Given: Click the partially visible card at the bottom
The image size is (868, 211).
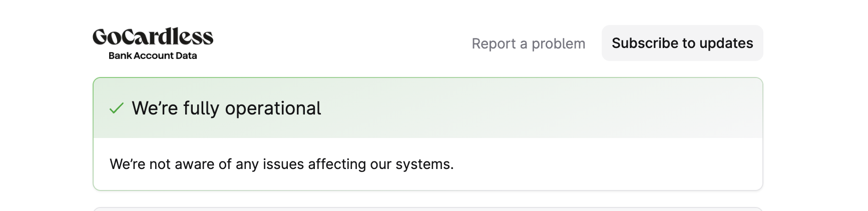Looking at the screenshot, I should [427, 208].
